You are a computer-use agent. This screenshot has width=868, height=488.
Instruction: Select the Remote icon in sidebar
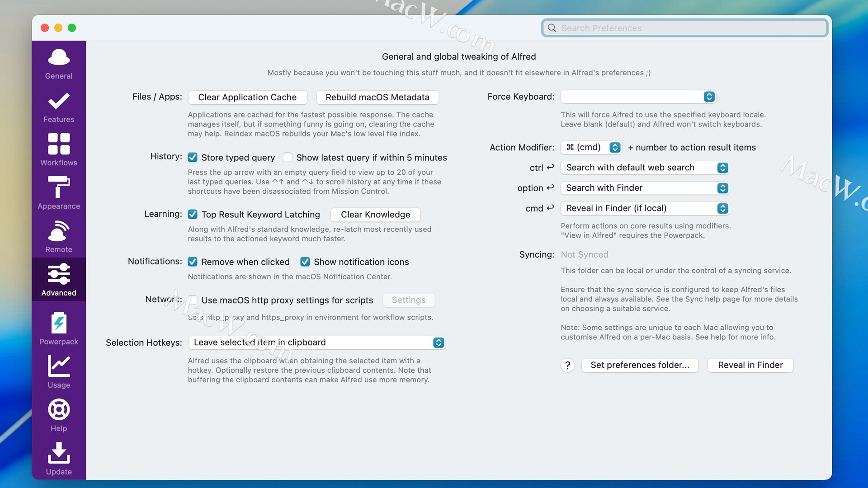pyautogui.click(x=59, y=231)
